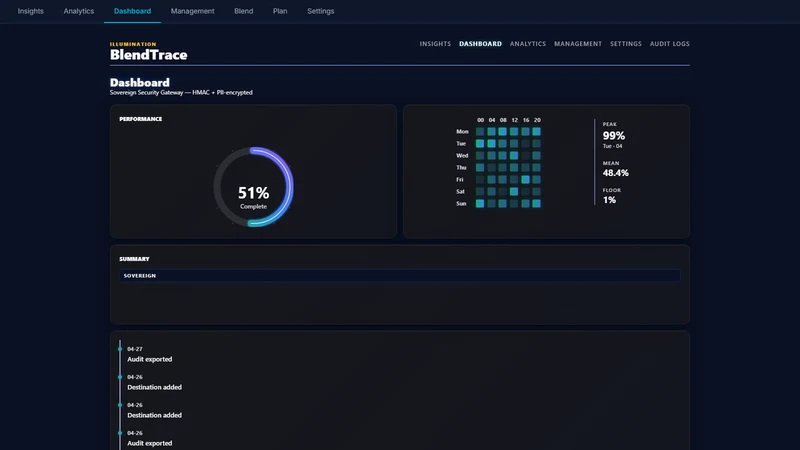
Task: Click DASHBOARD in the BlendTrace header nav
Action: pos(480,44)
